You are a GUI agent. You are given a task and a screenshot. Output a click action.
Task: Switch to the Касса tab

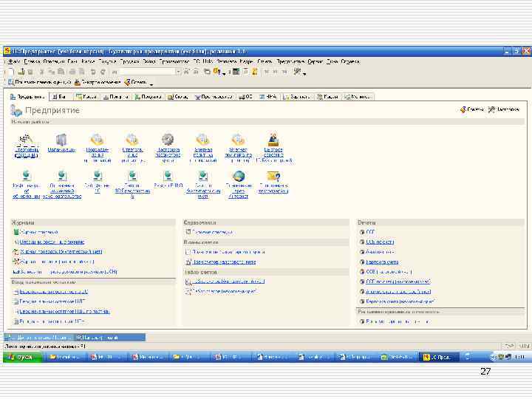[x=87, y=97]
